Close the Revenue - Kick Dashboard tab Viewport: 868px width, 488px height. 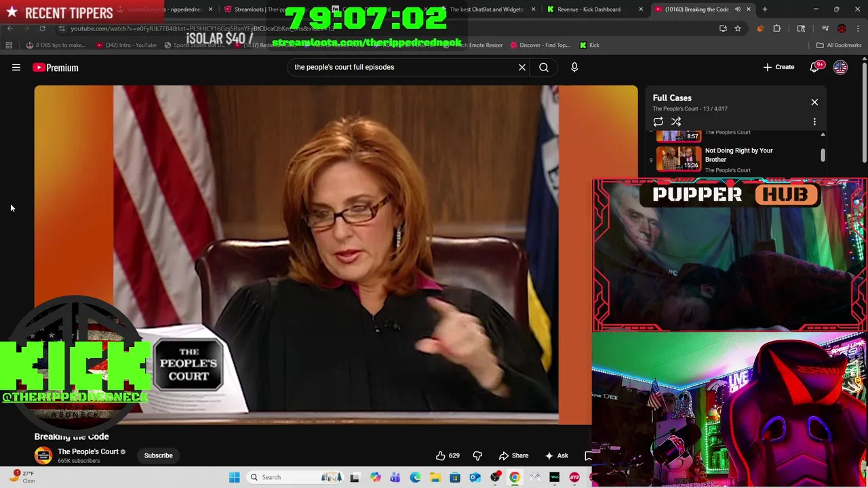(x=641, y=9)
